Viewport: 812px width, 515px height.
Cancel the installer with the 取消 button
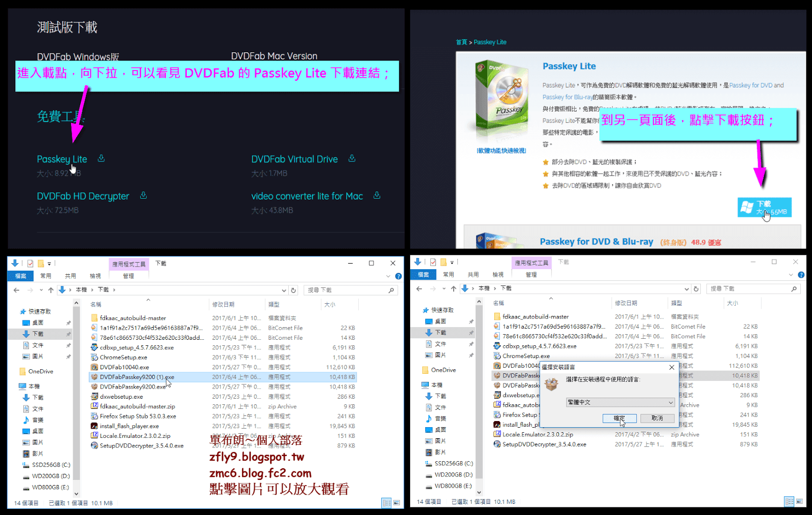click(657, 418)
